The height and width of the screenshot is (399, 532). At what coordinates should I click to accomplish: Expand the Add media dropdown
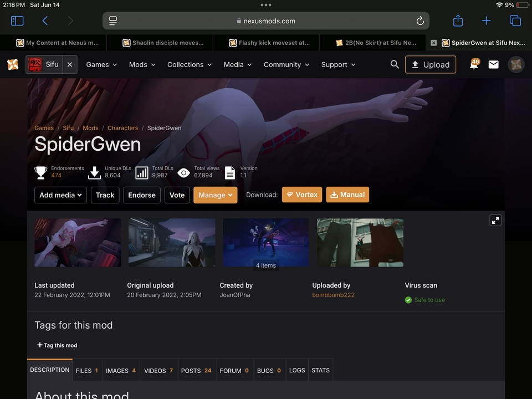click(60, 195)
